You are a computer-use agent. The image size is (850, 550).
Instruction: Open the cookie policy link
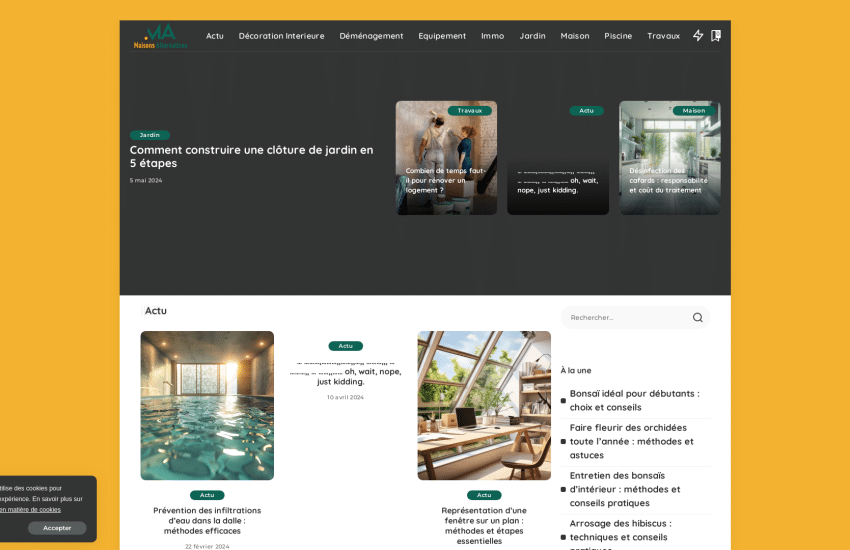30,509
